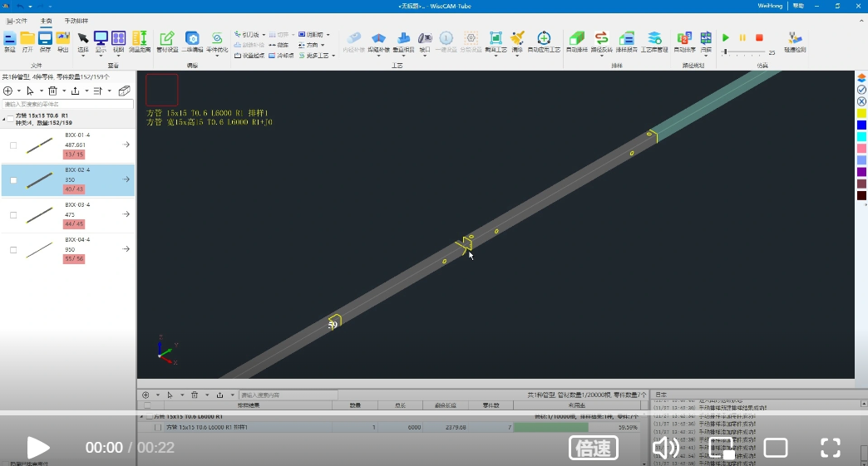Switch to the 手动排样 manual nesting tab
Image resolution: width=868 pixels, height=466 pixels.
click(x=76, y=20)
